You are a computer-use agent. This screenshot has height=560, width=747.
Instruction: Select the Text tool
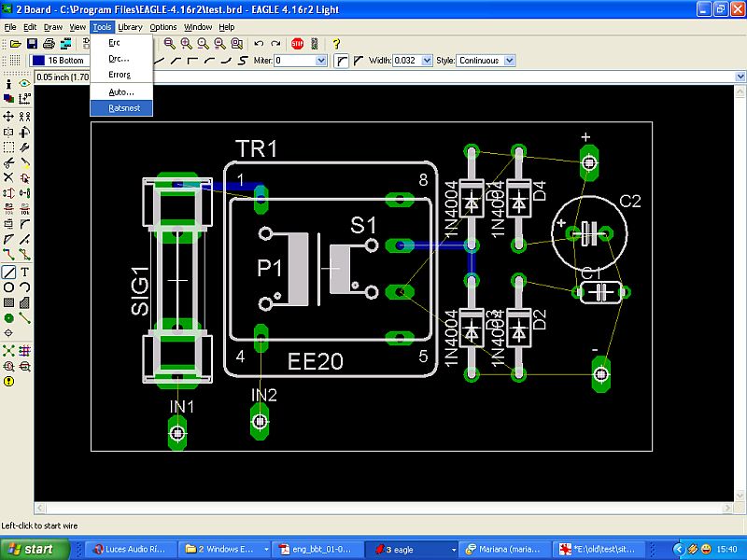coord(25,272)
